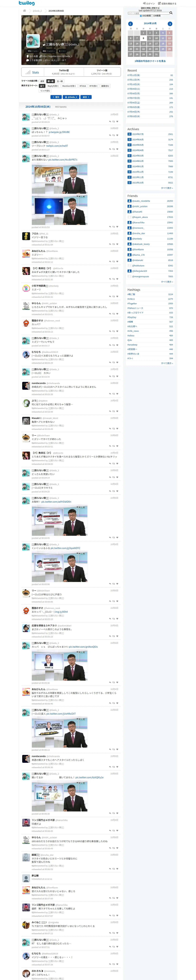Click user icon next to @ihana45
The width and height of the screenshot is (196, 980).
[129, 212]
